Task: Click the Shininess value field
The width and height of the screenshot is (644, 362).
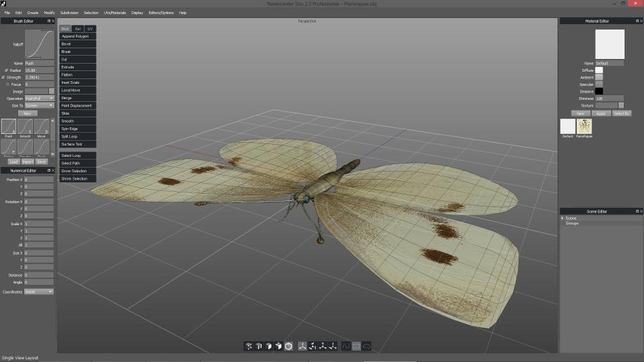Action: [x=610, y=99]
